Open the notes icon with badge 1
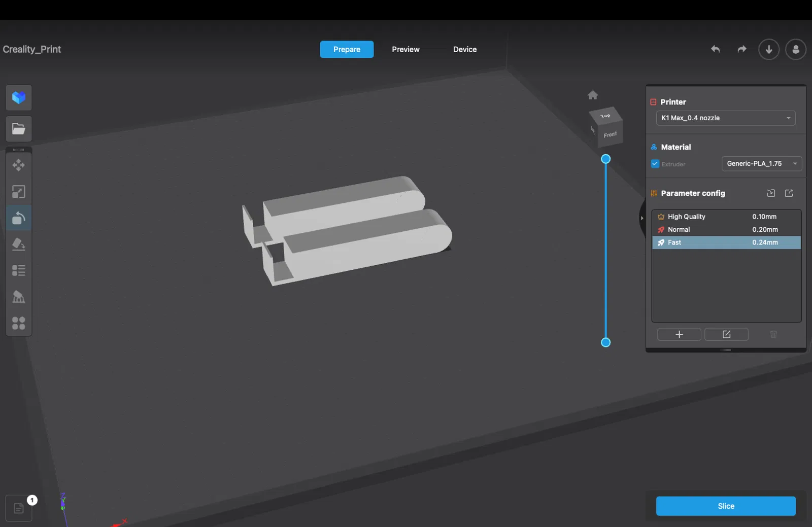 (19, 508)
